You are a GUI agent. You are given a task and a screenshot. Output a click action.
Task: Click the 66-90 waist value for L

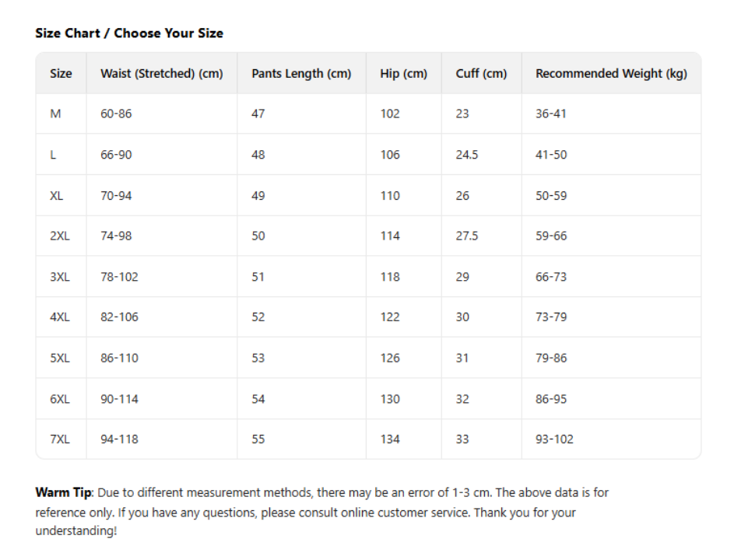tap(116, 155)
